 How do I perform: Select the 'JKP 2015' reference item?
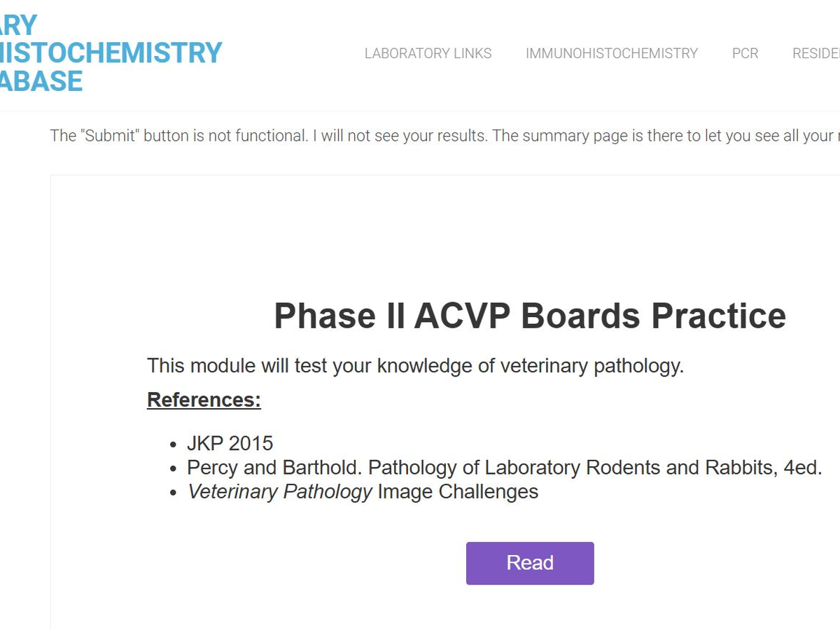click(x=230, y=444)
